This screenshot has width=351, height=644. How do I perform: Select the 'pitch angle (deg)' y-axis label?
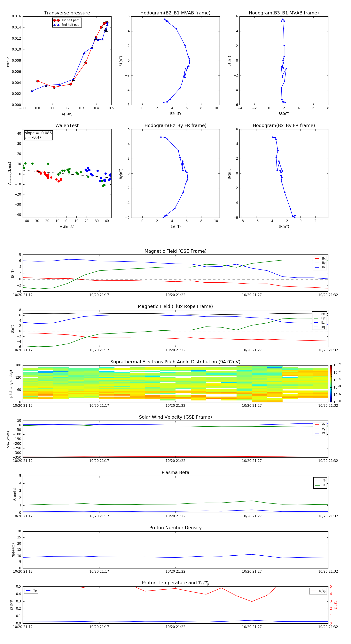pyautogui.click(x=11, y=384)
